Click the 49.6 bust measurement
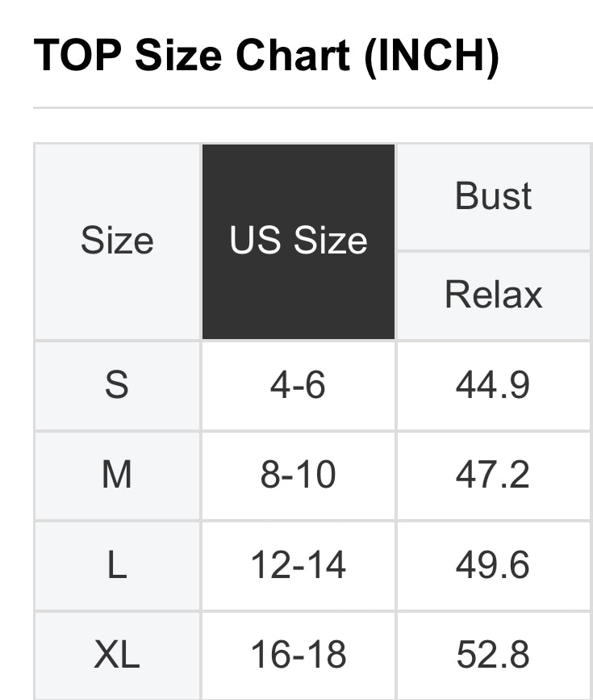Viewport: 593px width, 700px height. pyautogui.click(x=493, y=566)
